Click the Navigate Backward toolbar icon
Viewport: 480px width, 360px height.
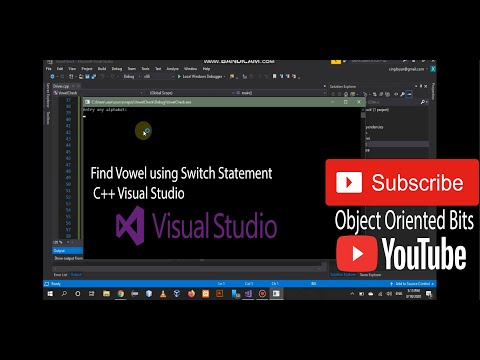click(x=52, y=76)
